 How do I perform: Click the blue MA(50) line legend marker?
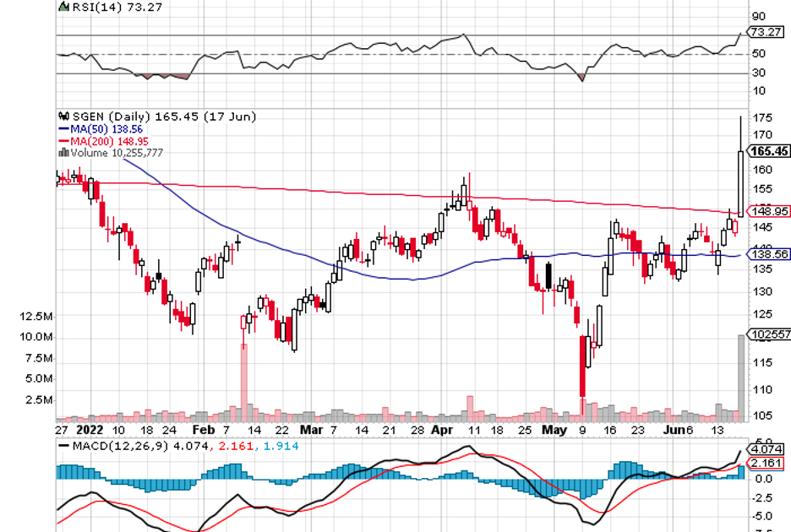click(63, 128)
